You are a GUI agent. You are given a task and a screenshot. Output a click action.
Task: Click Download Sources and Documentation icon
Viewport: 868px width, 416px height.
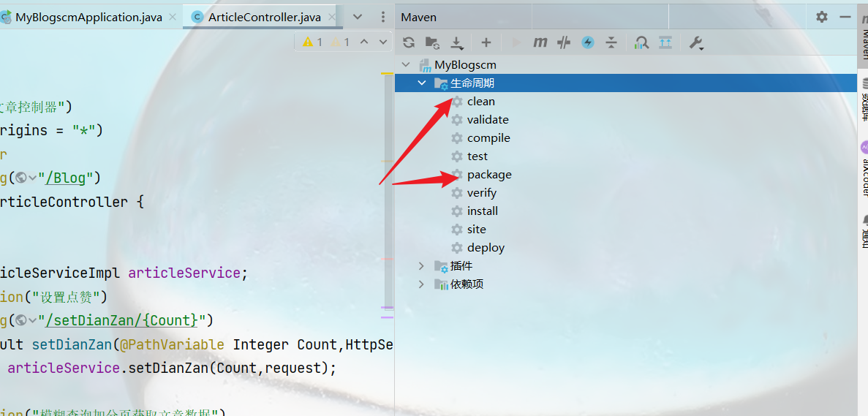click(x=457, y=42)
